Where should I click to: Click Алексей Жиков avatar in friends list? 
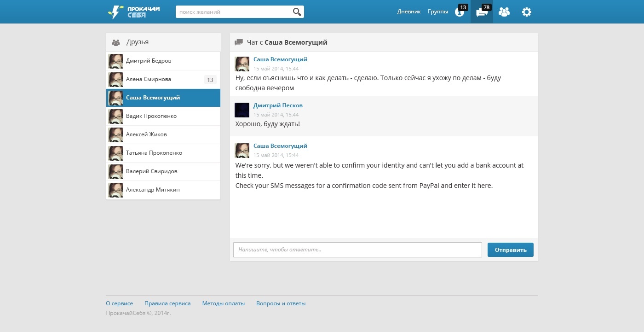(115, 134)
